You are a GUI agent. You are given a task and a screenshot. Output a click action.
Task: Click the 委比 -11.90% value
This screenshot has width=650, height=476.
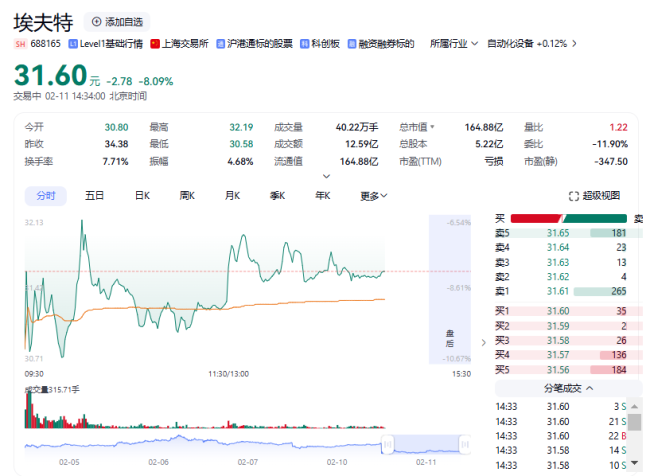point(610,144)
